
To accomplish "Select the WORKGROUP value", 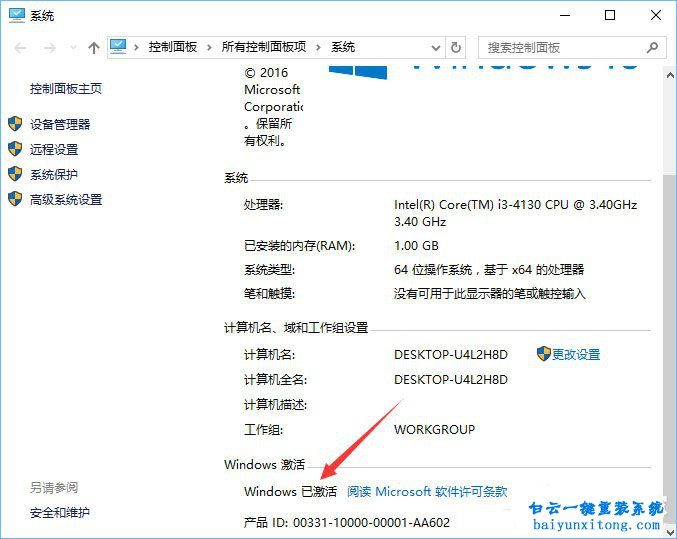I will point(434,430).
